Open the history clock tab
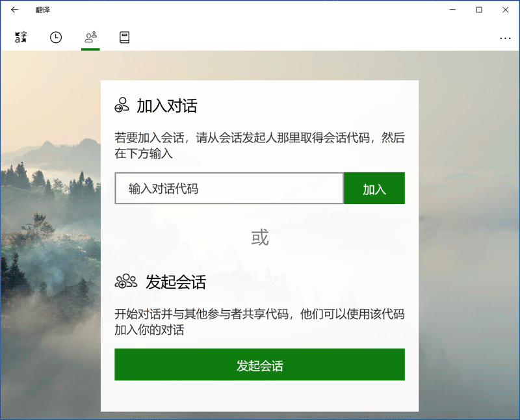The image size is (520, 420). click(56, 37)
